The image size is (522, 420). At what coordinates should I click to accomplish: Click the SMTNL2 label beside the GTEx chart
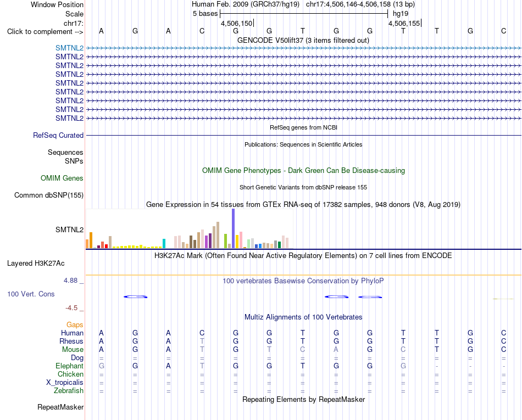click(x=69, y=230)
